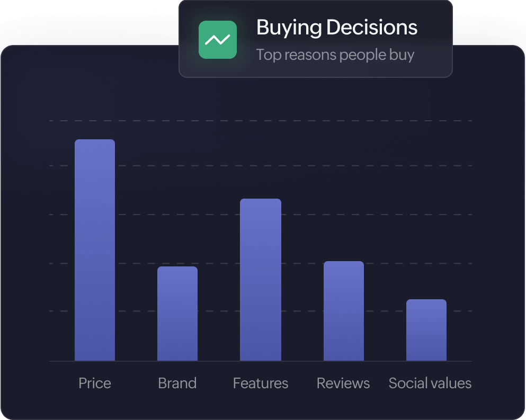Click the Features axis label
526x420 pixels.
coord(261,383)
